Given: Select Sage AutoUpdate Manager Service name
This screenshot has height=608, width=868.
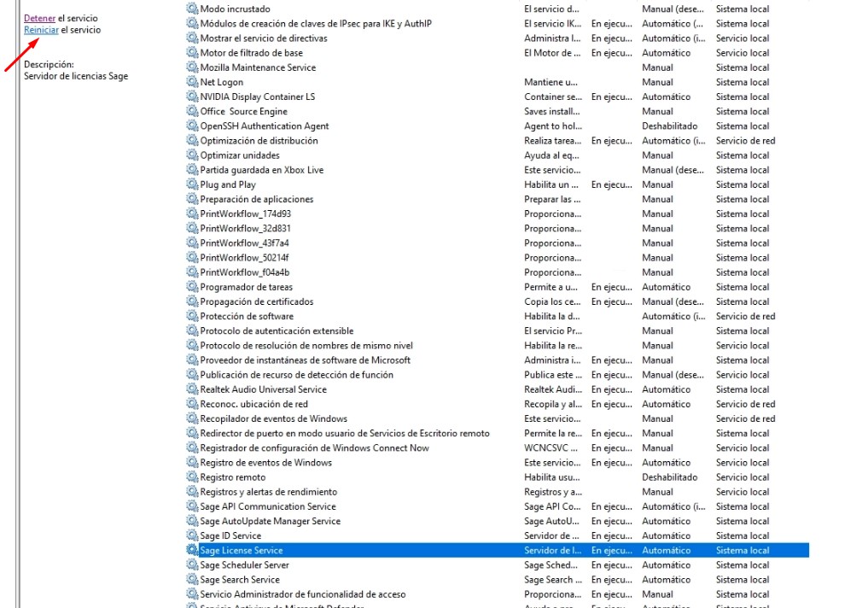Looking at the screenshot, I should [271, 521].
